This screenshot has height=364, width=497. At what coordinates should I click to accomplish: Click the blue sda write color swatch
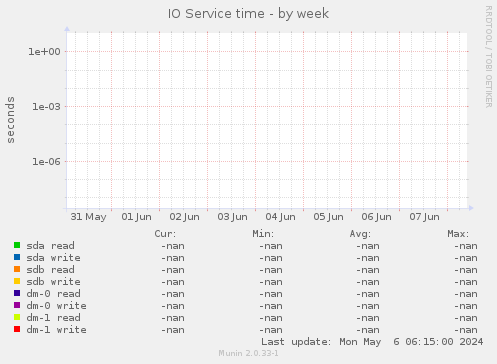[17, 257]
